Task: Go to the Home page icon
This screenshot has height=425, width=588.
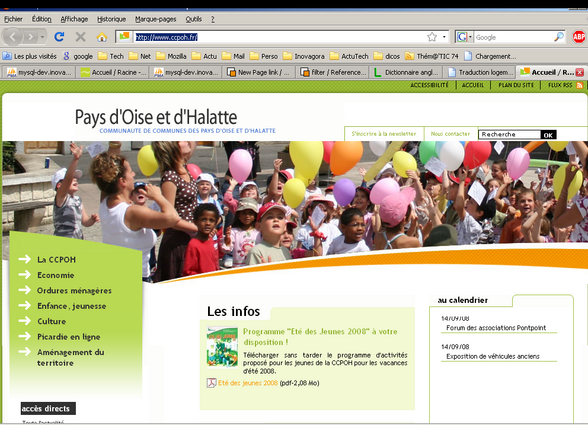Action: (102, 37)
